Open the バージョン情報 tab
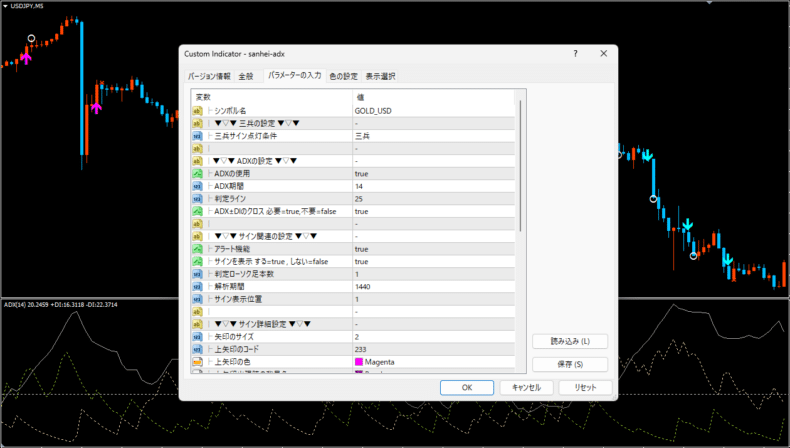790x448 pixels. (209, 77)
